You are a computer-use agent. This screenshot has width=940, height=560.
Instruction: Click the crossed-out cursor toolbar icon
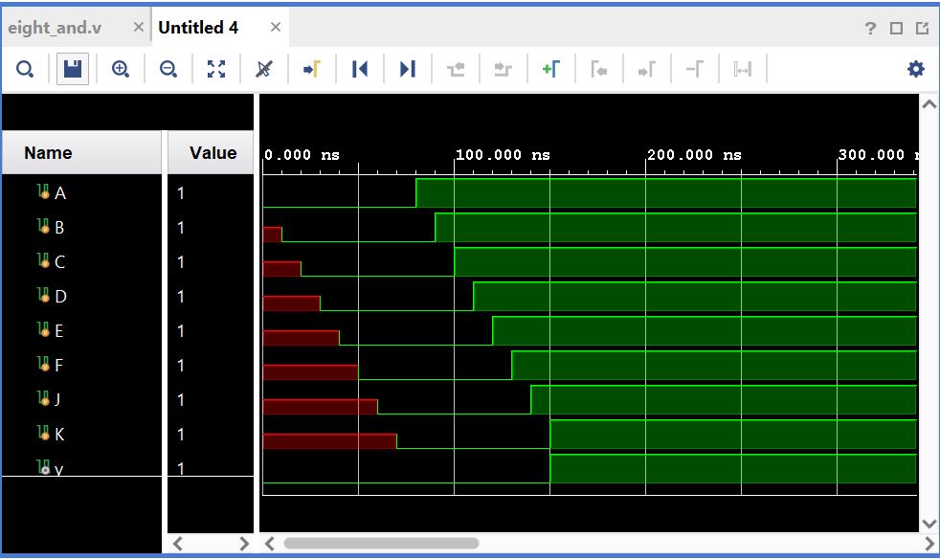click(264, 70)
